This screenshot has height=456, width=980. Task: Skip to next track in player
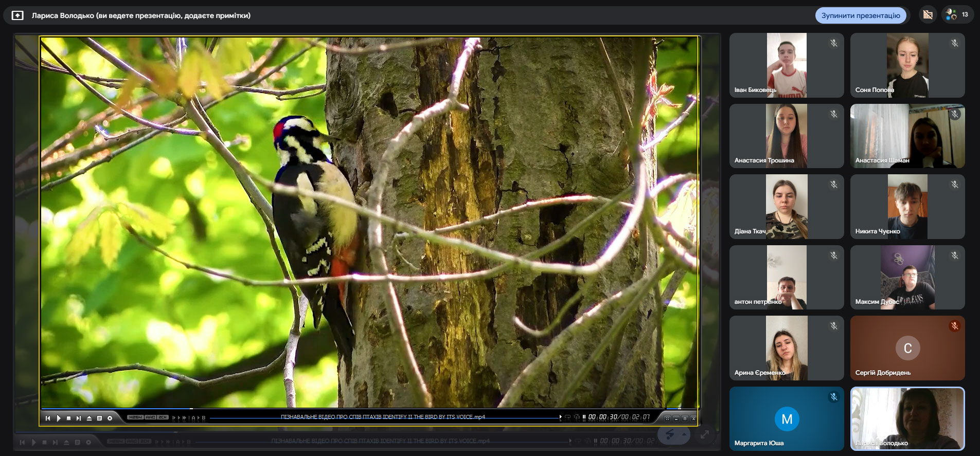point(79,418)
